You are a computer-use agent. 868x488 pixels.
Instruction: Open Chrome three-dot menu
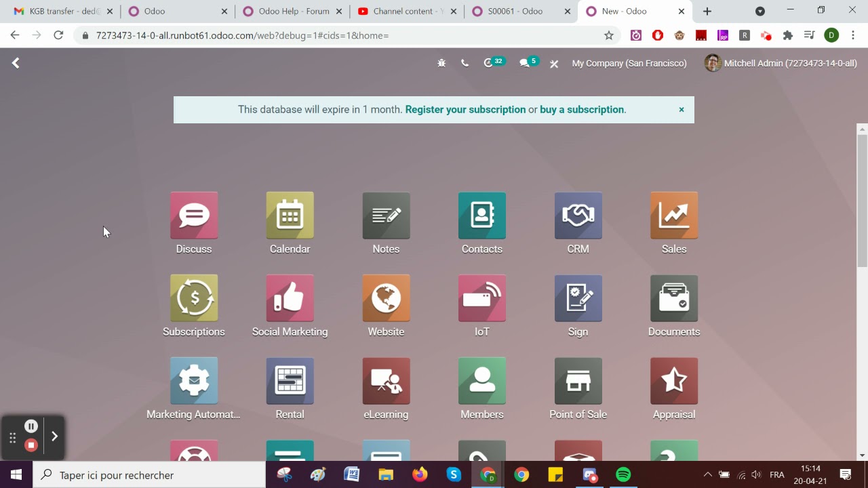853,35
